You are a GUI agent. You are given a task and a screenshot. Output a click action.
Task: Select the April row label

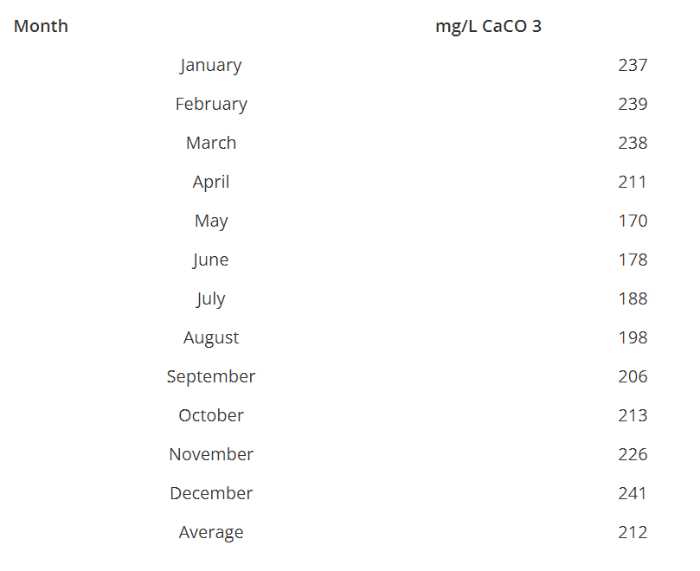[x=211, y=182]
